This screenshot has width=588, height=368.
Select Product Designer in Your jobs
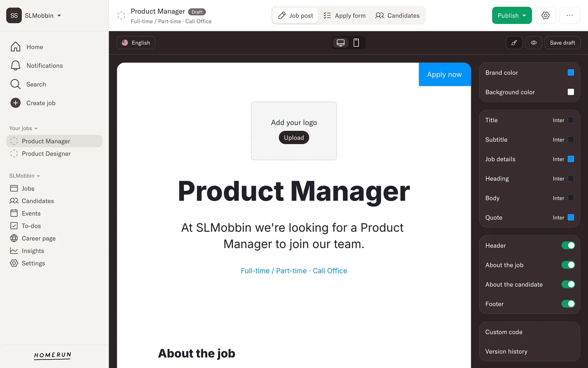[x=46, y=154]
